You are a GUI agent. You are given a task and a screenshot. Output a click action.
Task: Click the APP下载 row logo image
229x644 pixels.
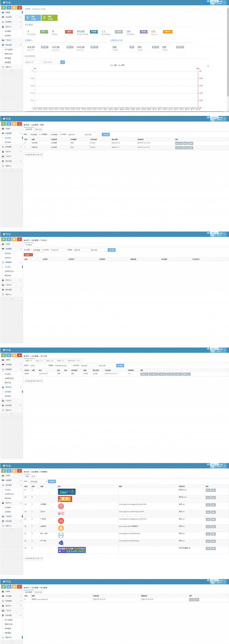61,543
